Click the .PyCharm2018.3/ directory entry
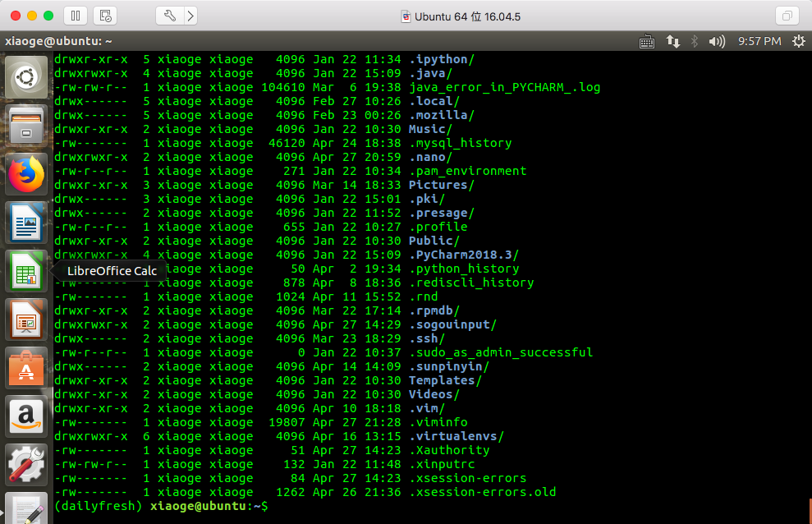Screen dimensions: 812x524 point(464,255)
